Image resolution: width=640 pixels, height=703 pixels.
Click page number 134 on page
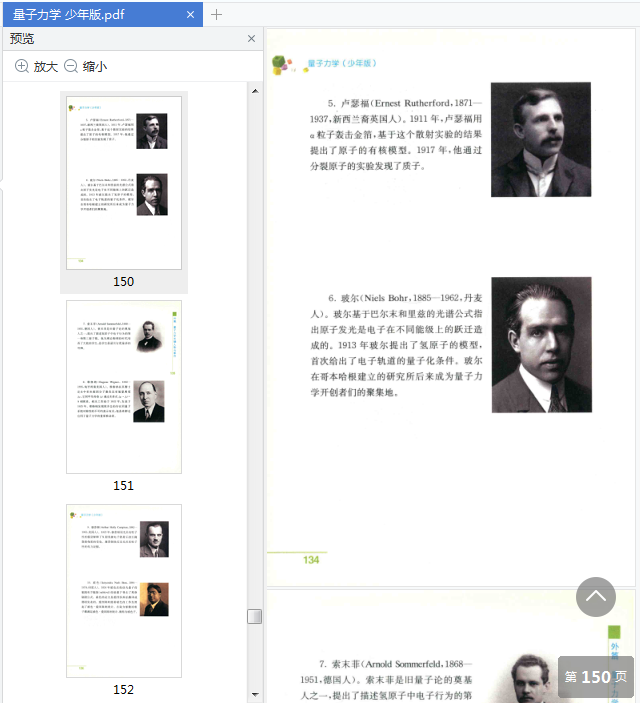tap(311, 560)
